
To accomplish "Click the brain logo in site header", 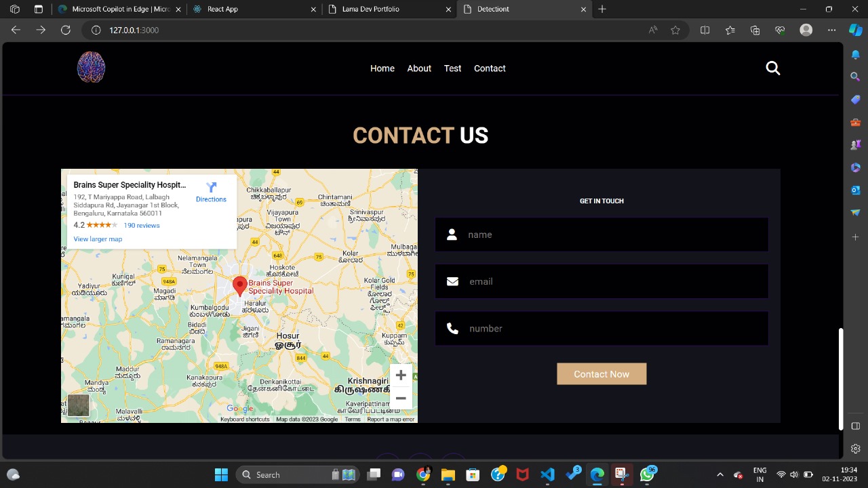I will [x=91, y=67].
